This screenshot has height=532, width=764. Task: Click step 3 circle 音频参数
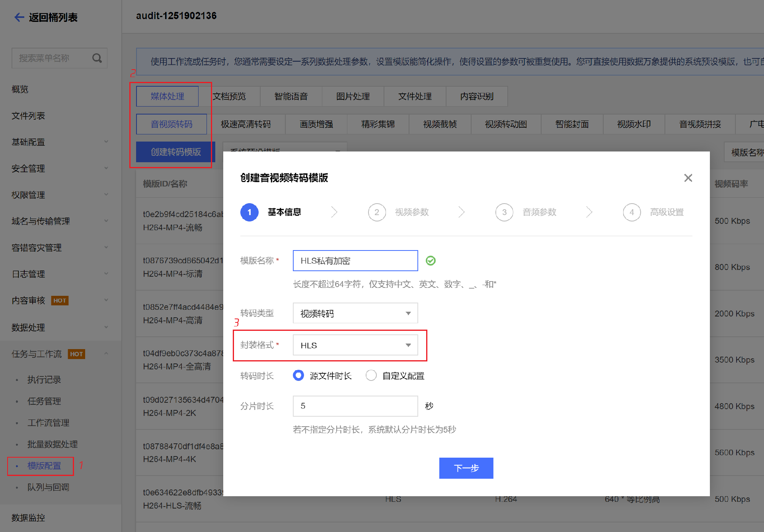[x=504, y=212]
